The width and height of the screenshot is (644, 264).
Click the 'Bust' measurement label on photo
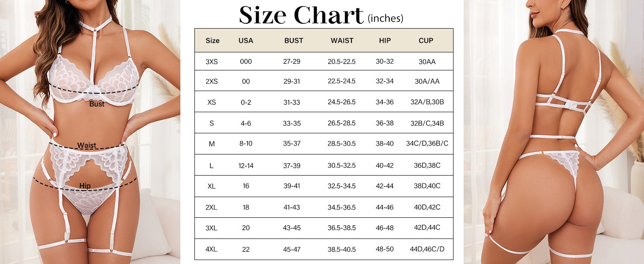[97, 104]
